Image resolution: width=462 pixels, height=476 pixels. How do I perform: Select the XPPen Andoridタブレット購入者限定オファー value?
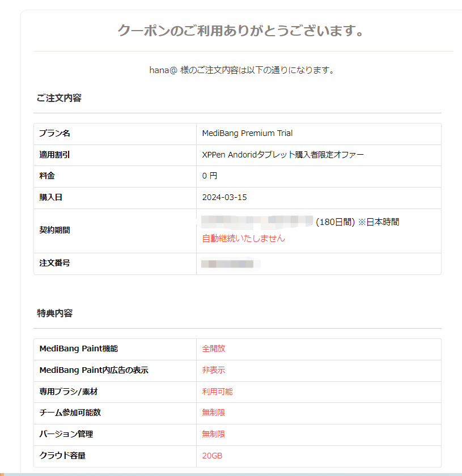coord(283,155)
